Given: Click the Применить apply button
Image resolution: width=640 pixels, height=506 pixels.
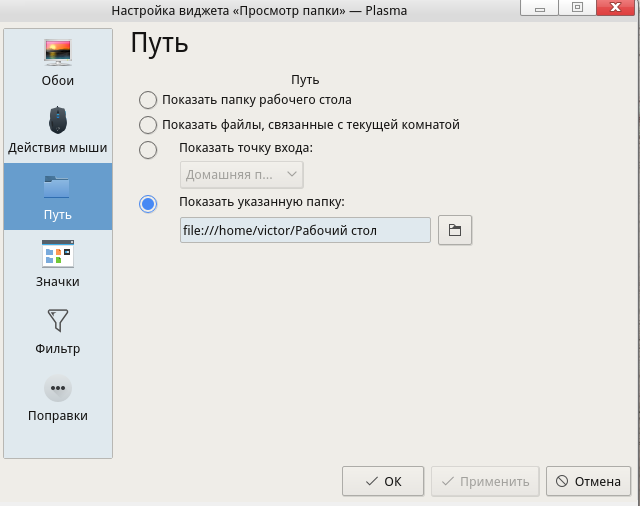Looking at the screenshot, I should coord(485,481).
